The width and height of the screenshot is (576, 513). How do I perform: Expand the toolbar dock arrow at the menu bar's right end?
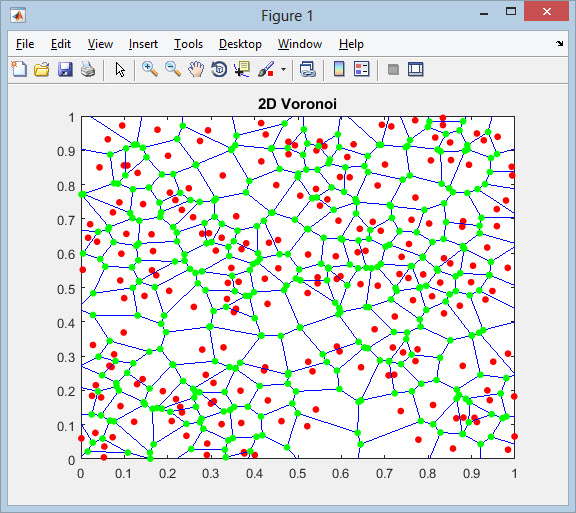tap(559, 43)
